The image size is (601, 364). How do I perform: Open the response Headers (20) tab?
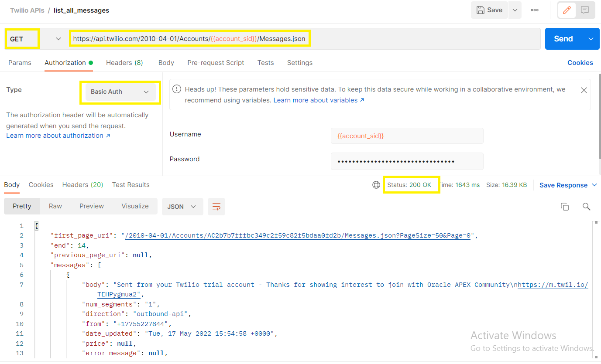pos(82,185)
